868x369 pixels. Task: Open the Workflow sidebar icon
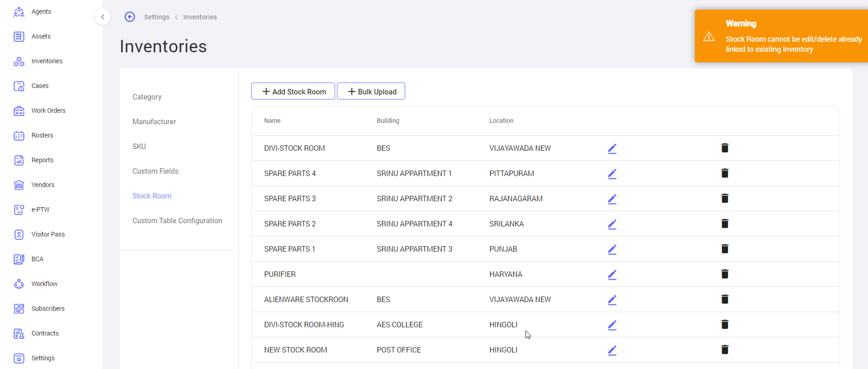(x=19, y=284)
